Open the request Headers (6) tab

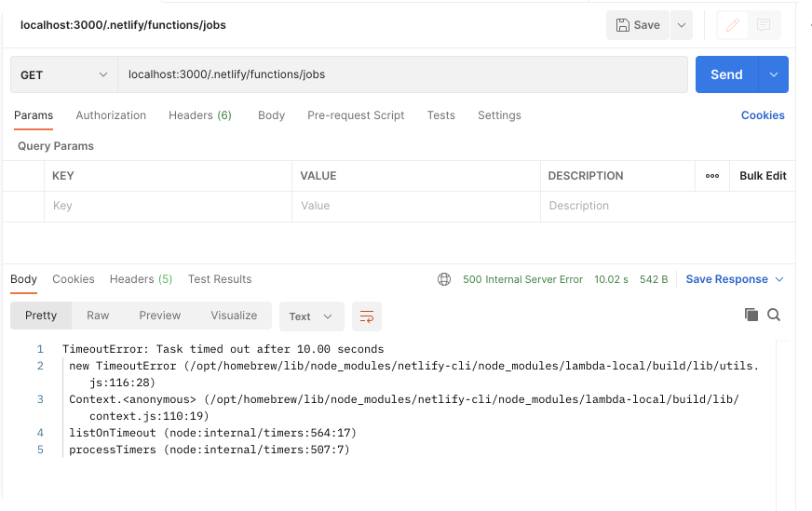point(200,115)
